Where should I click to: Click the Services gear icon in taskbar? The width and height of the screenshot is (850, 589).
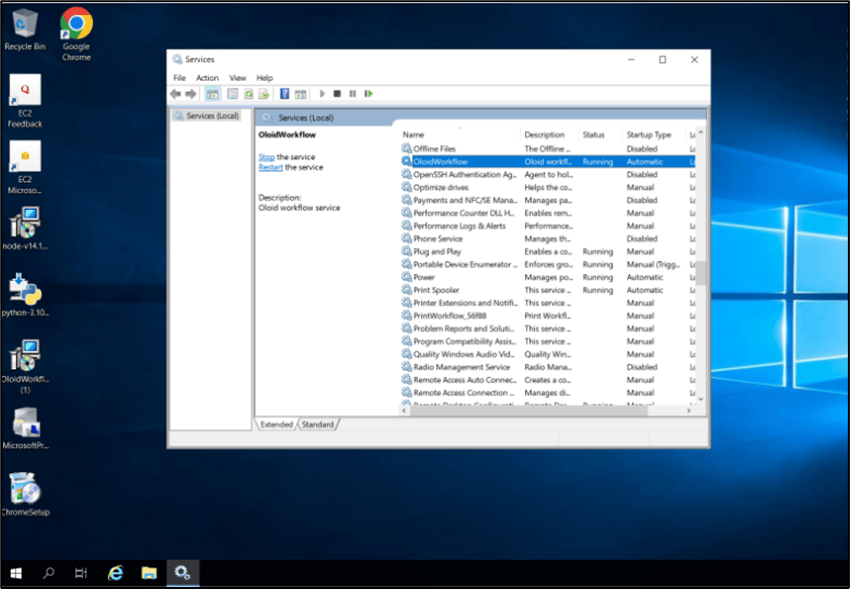pos(182,573)
